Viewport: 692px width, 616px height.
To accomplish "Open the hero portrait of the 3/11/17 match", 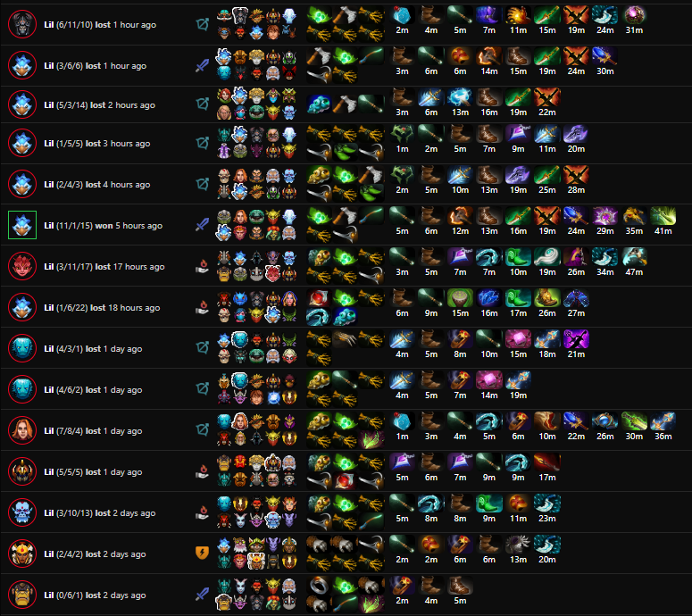I will click(x=22, y=266).
